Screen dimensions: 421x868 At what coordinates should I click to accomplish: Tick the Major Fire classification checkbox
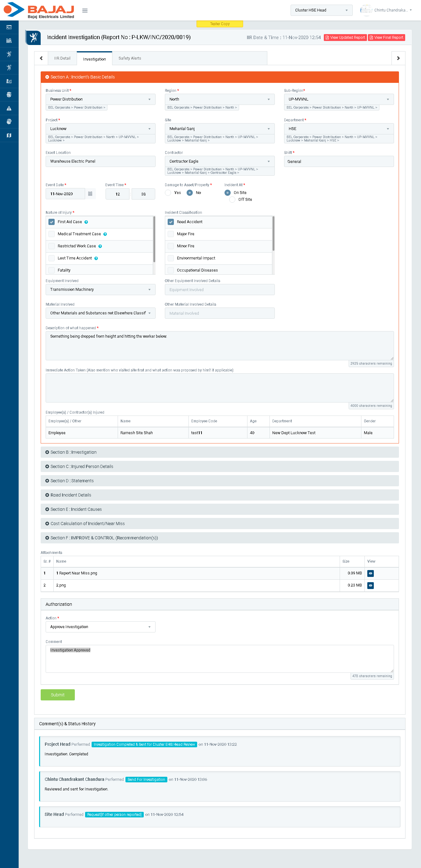click(x=171, y=234)
